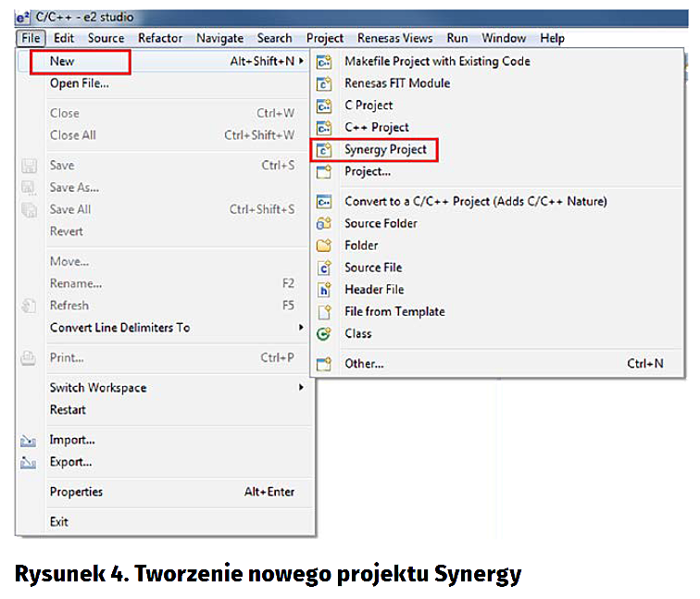
Task: Choose Open File... in File menu
Action: coord(79,83)
